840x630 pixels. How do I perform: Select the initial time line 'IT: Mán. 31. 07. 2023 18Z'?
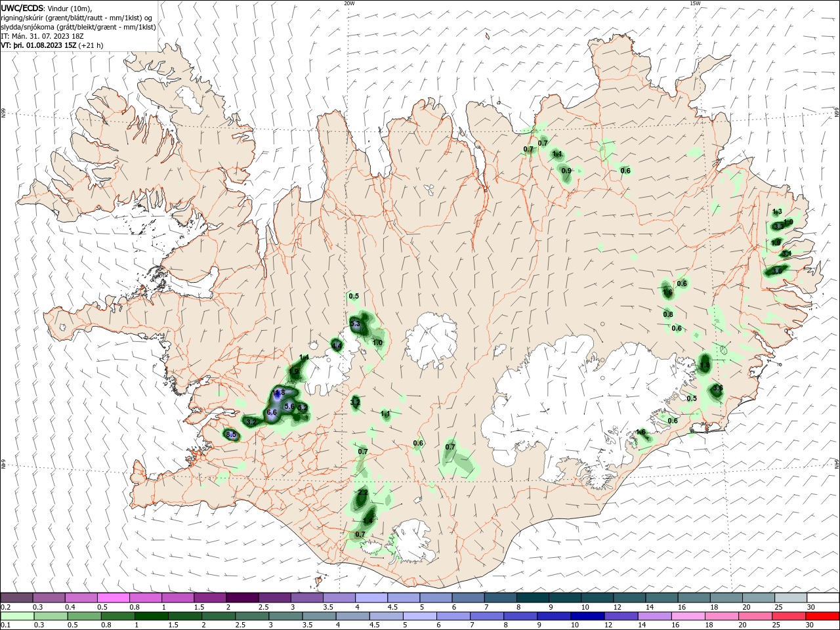coord(42,36)
